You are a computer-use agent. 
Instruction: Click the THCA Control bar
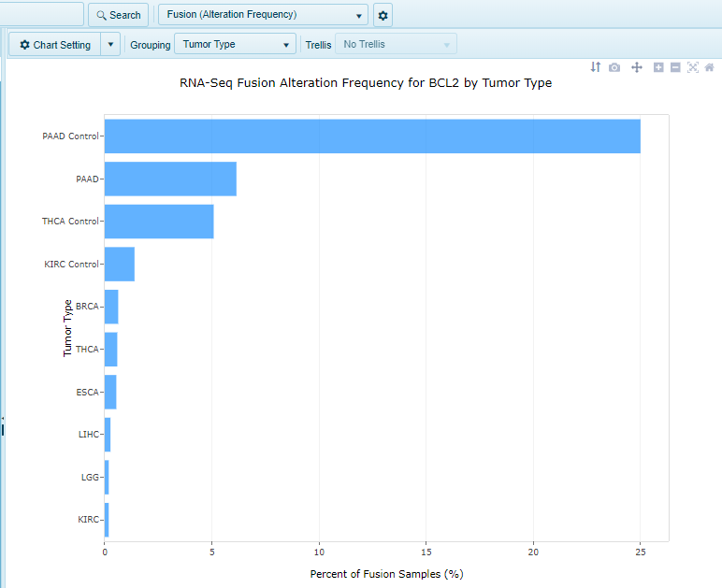pyautogui.click(x=158, y=222)
